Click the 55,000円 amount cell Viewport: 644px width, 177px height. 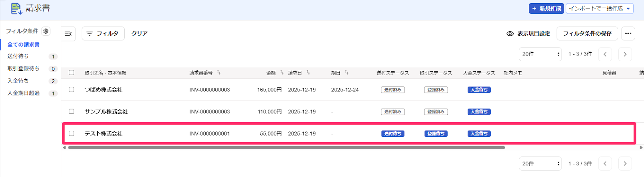[270, 134]
